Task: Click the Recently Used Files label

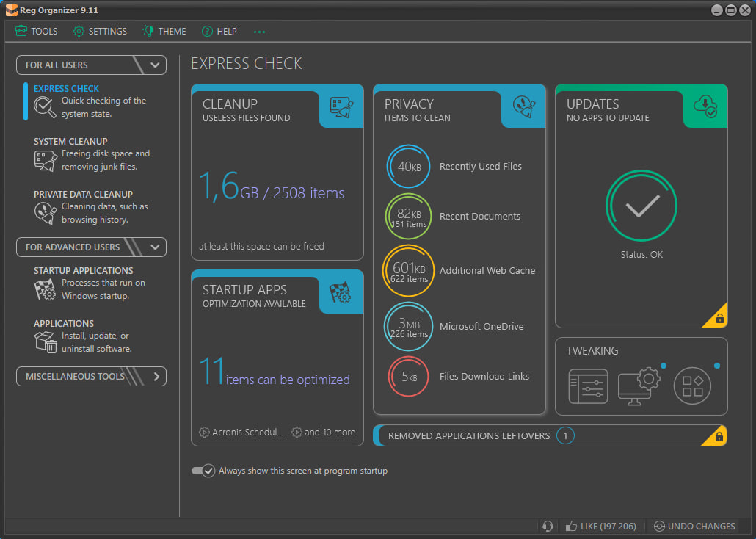Action: point(480,167)
